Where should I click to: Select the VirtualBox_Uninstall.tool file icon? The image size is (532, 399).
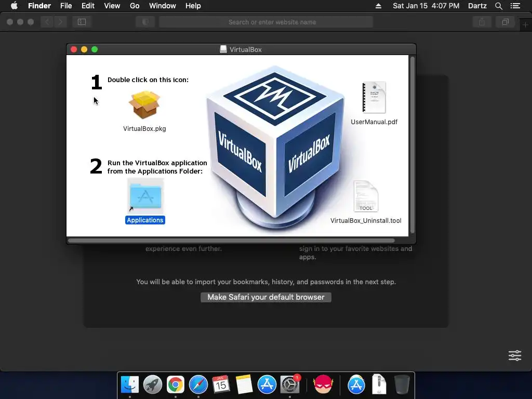tap(366, 196)
